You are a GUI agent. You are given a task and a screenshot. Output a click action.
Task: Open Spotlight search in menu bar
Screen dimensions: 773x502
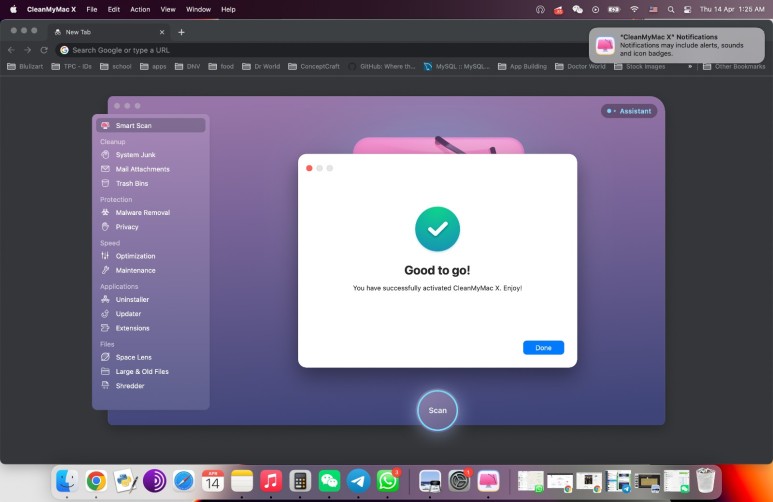click(x=670, y=9)
